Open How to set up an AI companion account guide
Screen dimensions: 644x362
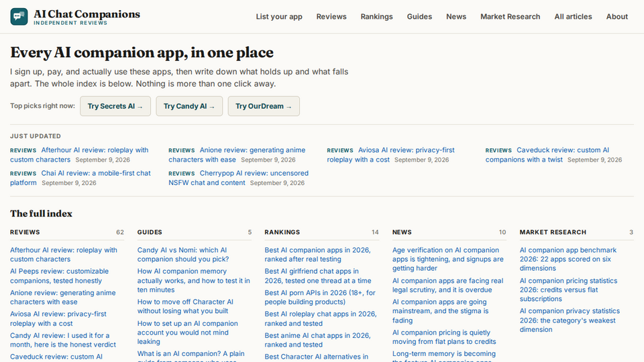tap(187, 333)
